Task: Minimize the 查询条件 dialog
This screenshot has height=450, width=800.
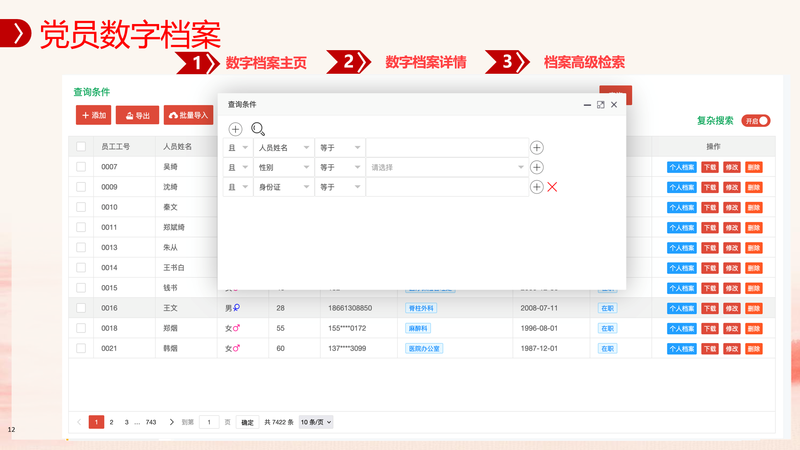Action: (x=587, y=105)
